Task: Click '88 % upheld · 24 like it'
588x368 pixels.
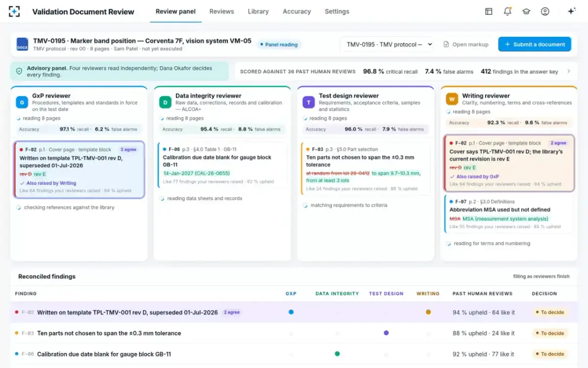Action: (x=484, y=333)
